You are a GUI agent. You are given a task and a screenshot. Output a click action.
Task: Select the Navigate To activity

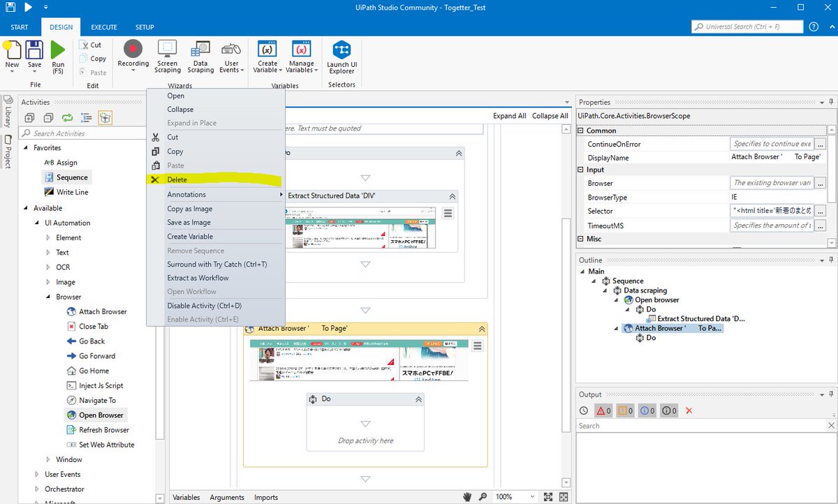[91, 400]
